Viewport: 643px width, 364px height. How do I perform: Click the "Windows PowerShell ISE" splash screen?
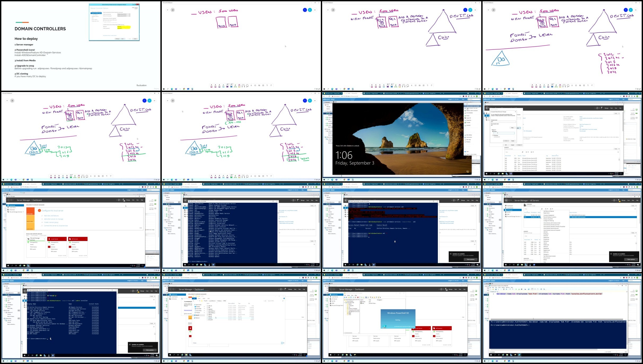pos(398,319)
